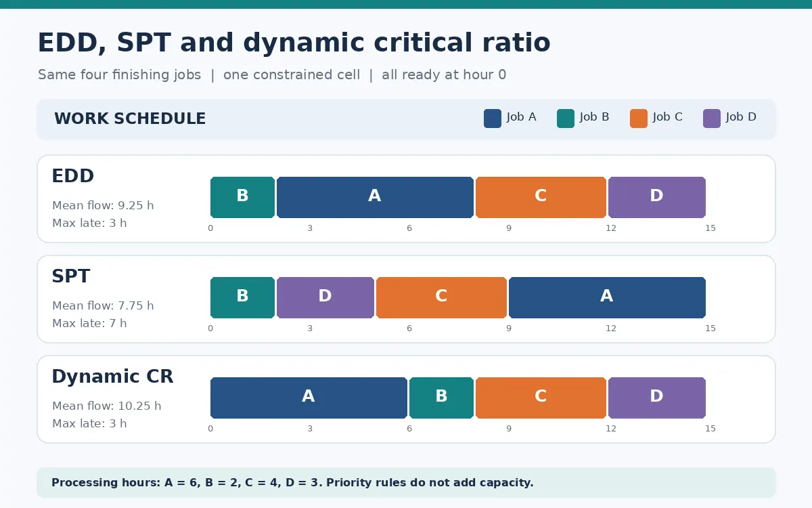Click the subtitle 'Same four finishing jobs'
Viewport: 812px width, 508px height.
(x=120, y=75)
